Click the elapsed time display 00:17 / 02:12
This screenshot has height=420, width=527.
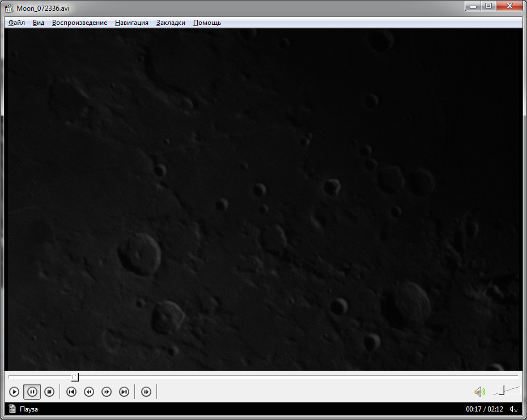pos(485,409)
